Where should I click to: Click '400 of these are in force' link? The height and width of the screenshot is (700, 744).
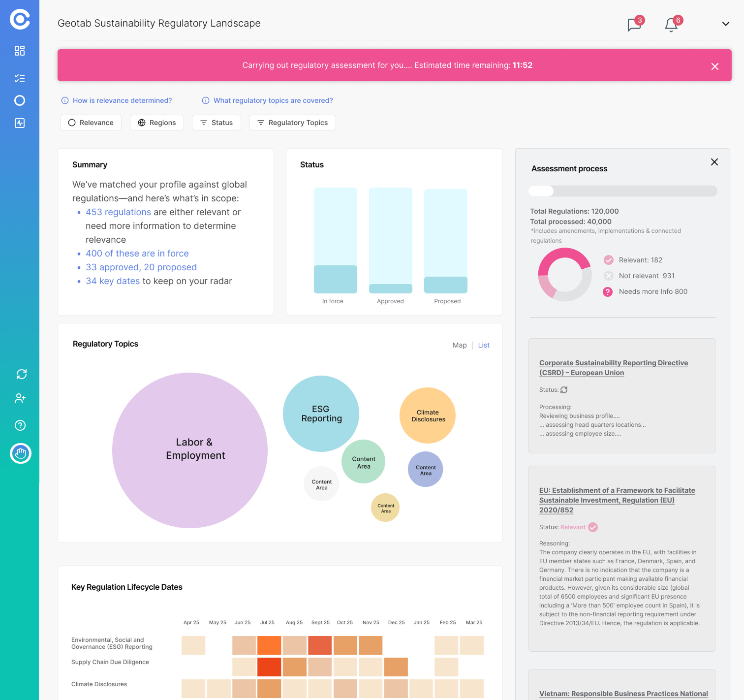[x=137, y=254]
